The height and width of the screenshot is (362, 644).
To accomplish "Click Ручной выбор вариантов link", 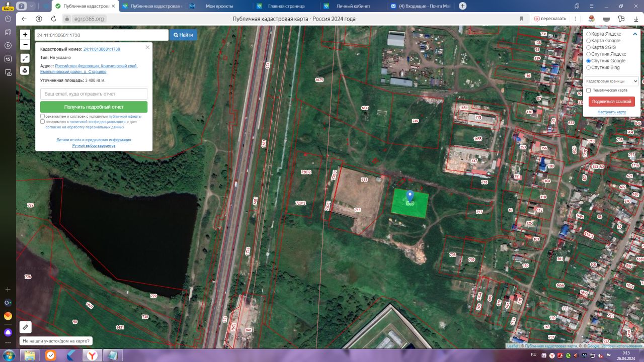I will 94,145.
